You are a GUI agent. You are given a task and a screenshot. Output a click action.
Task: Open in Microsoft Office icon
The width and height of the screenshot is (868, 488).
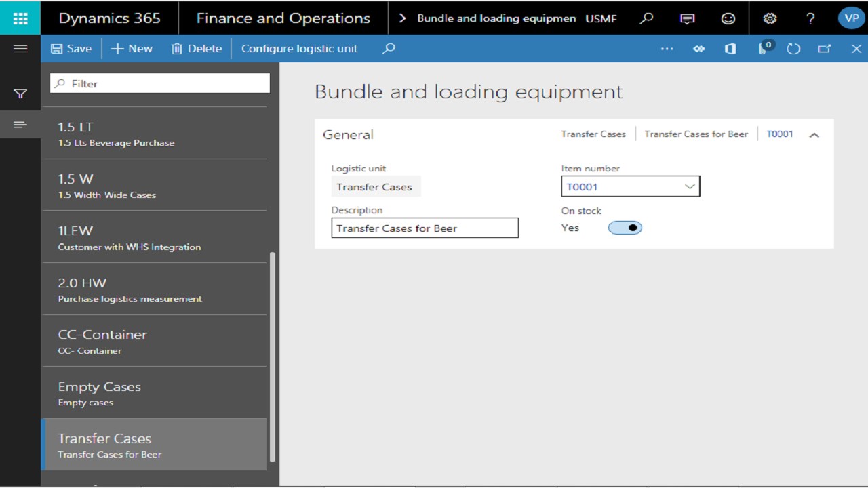(x=730, y=49)
